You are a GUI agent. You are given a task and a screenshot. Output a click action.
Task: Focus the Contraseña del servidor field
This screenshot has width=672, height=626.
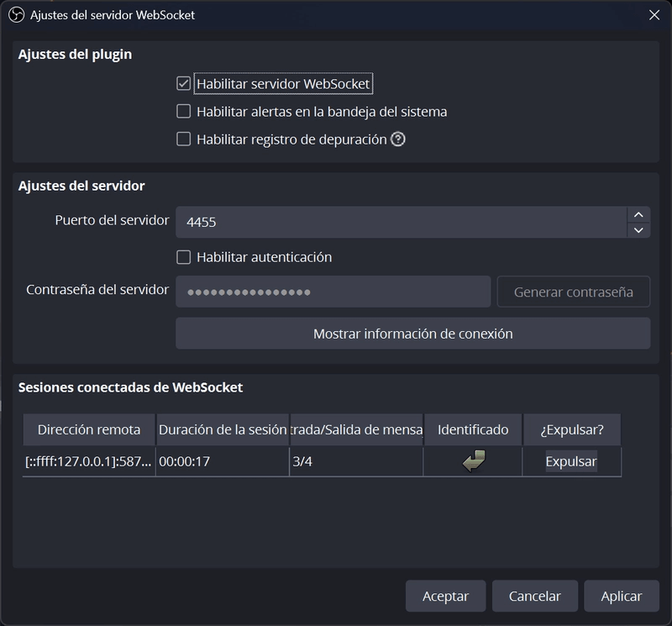(x=333, y=292)
